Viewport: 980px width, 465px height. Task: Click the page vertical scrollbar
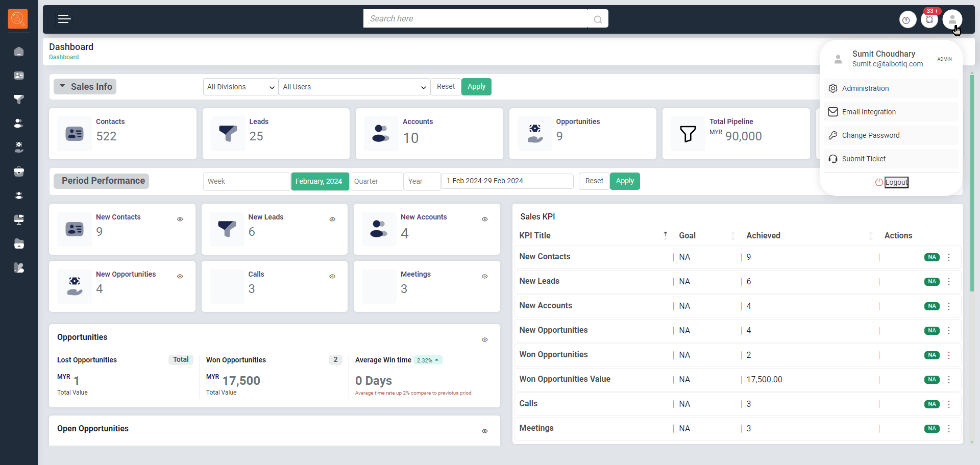point(972,184)
